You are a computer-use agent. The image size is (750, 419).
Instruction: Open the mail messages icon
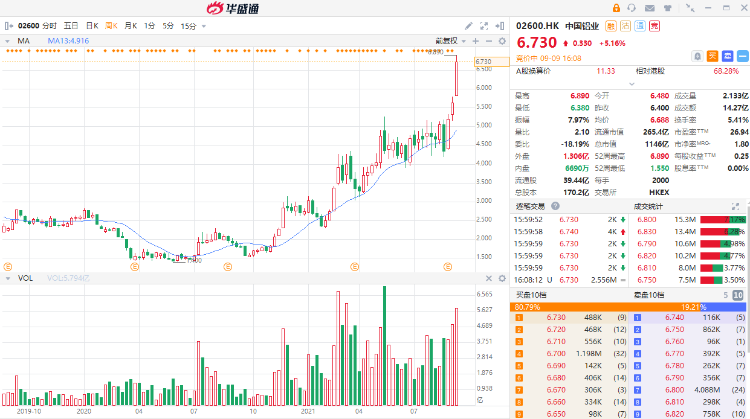(650, 8)
